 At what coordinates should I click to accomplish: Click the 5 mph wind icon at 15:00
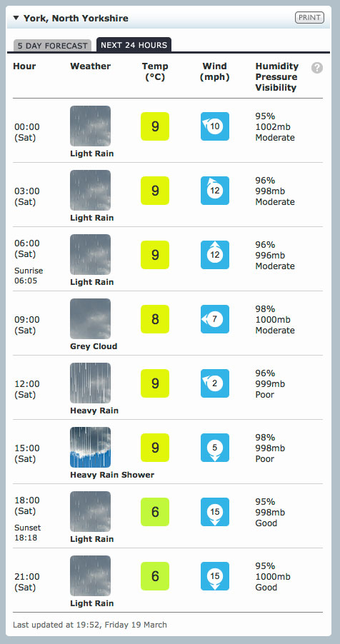tap(215, 447)
